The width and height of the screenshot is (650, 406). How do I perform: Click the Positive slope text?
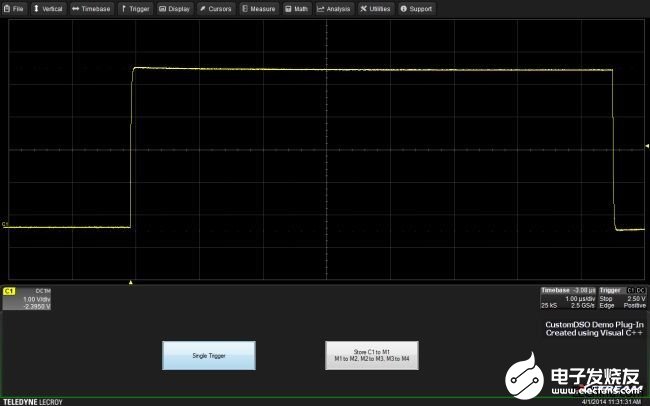635,305
